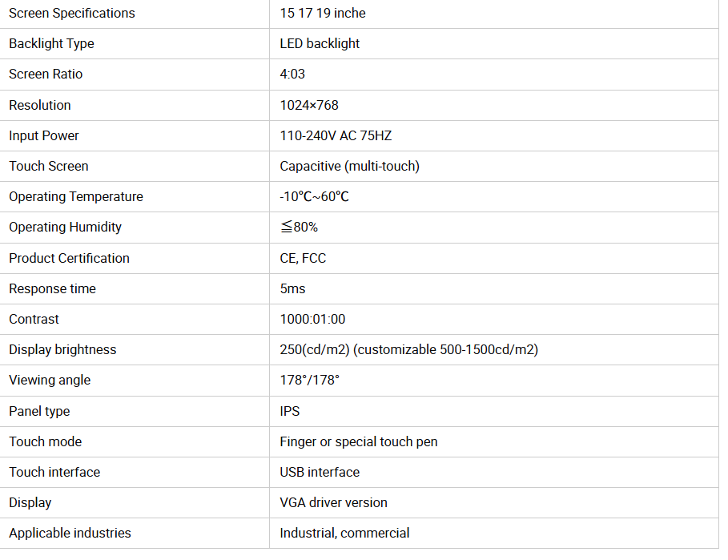The height and width of the screenshot is (560, 728).
Task: Select the VGA driver version text
Action: coord(333,502)
